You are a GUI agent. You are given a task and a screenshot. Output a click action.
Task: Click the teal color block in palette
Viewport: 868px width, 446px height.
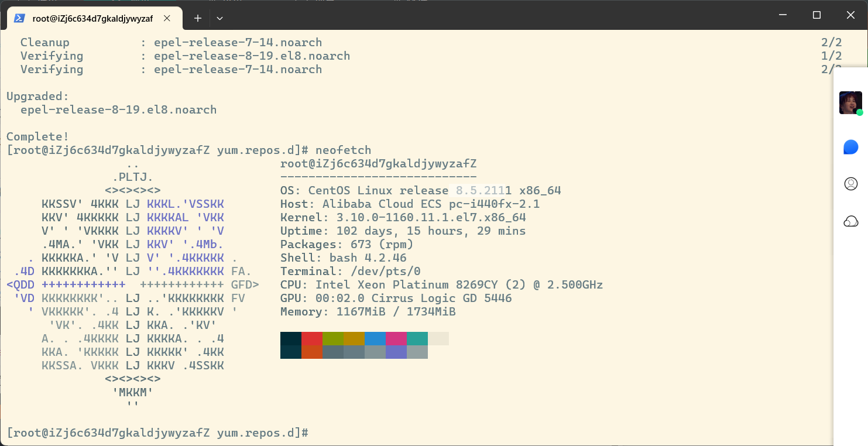[417, 338]
